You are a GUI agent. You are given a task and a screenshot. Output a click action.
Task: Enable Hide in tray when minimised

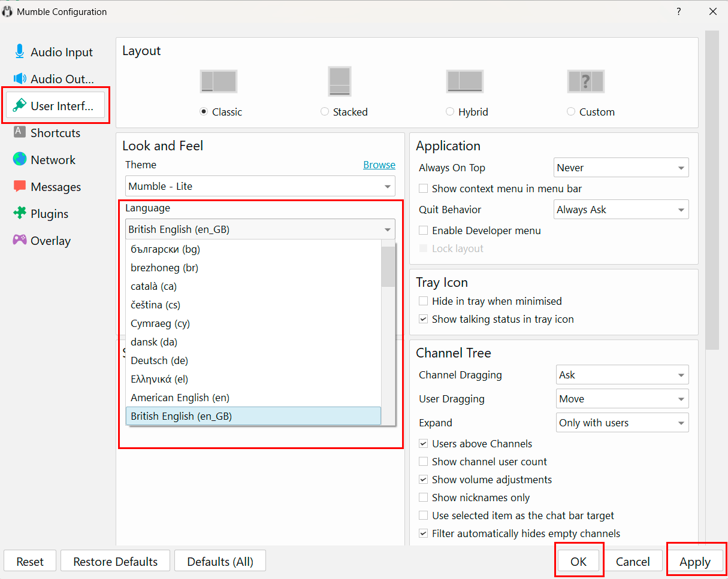424,301
